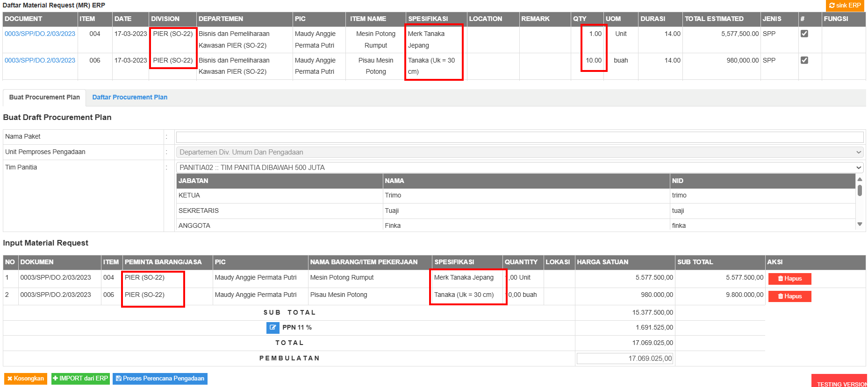Open the Tim Panitia dropdown
Viewport: 868px width, 387px height.
coord(519,168)
